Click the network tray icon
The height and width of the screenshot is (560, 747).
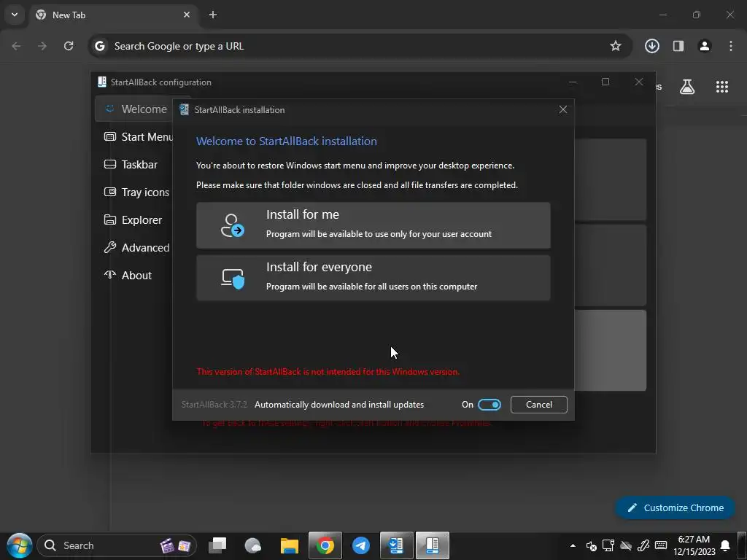[608, 545]
